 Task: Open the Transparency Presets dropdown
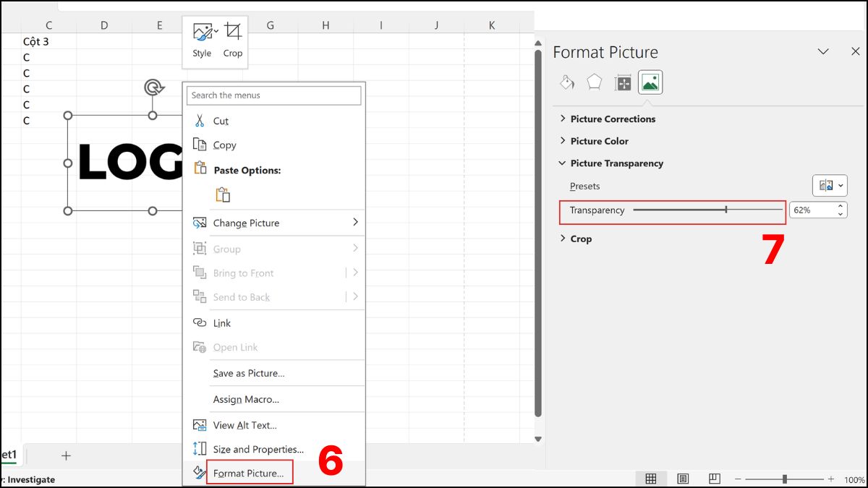(x=829, y=185)
